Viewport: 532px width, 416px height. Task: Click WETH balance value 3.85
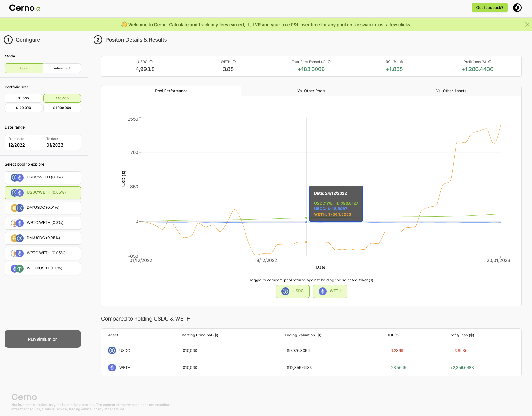tap(228, 69)
